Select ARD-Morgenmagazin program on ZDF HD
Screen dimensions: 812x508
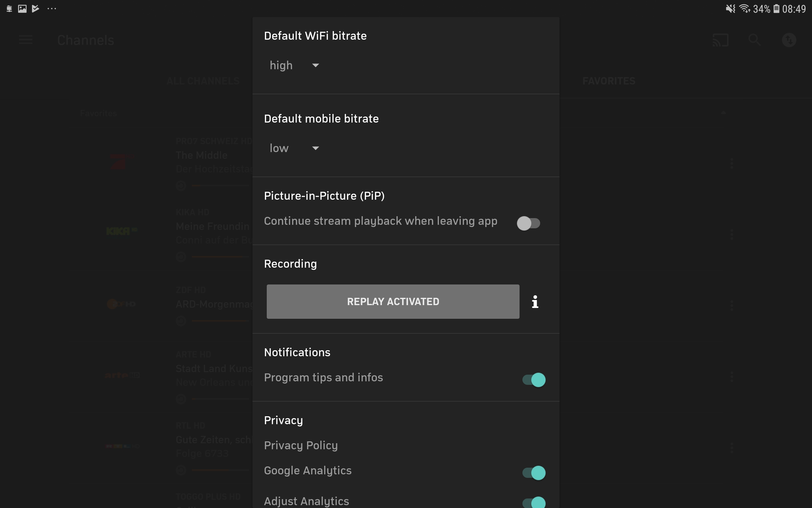click(214, 304)
